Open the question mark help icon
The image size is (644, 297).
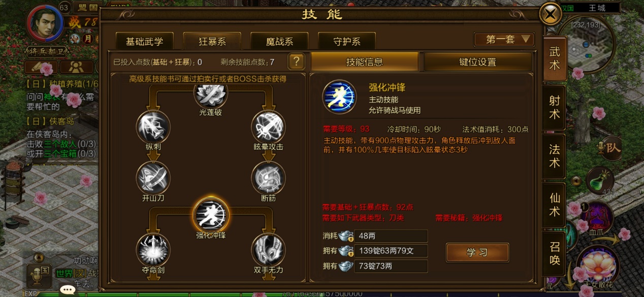click(x=296, y=62)
